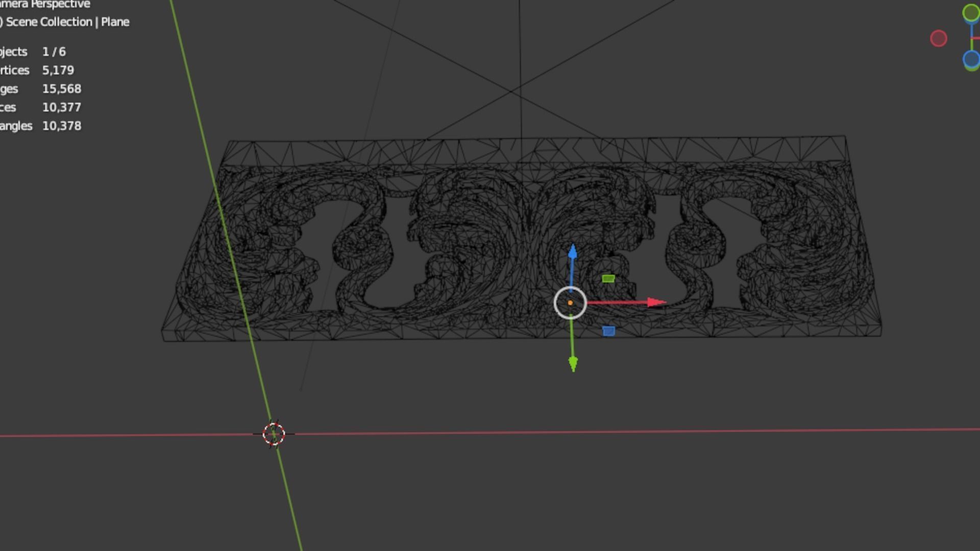
Task: Click the faces count 10,377
Action: (62, 107)
